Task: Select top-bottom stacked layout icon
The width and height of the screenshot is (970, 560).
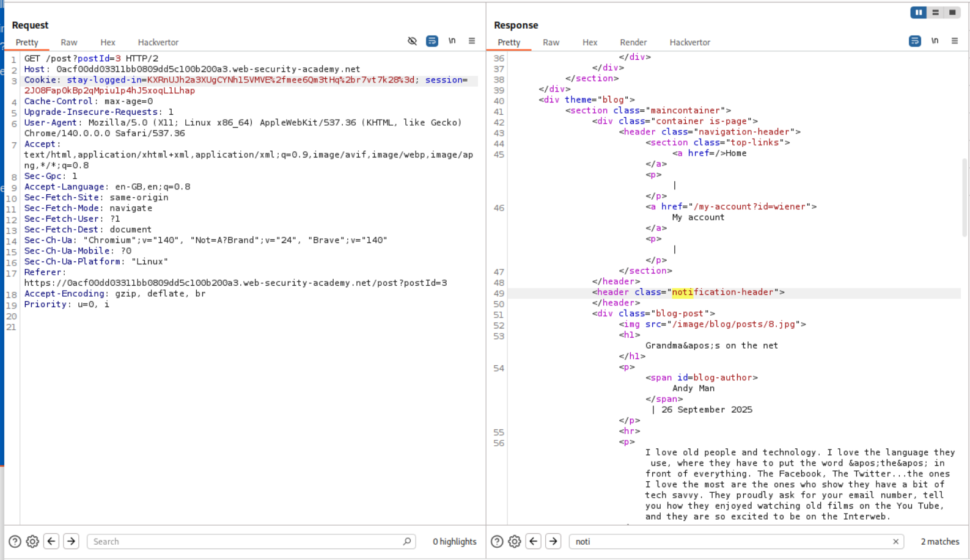Action: coord(935,12)
